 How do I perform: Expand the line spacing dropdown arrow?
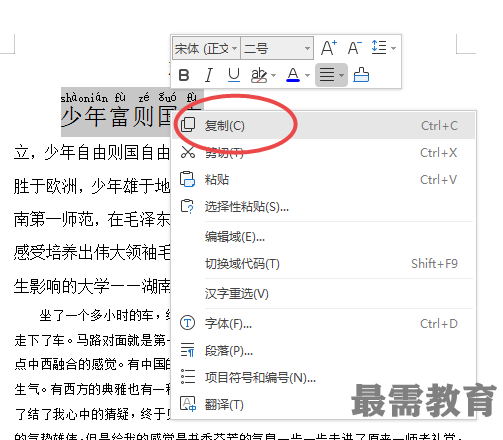point(394,48)
